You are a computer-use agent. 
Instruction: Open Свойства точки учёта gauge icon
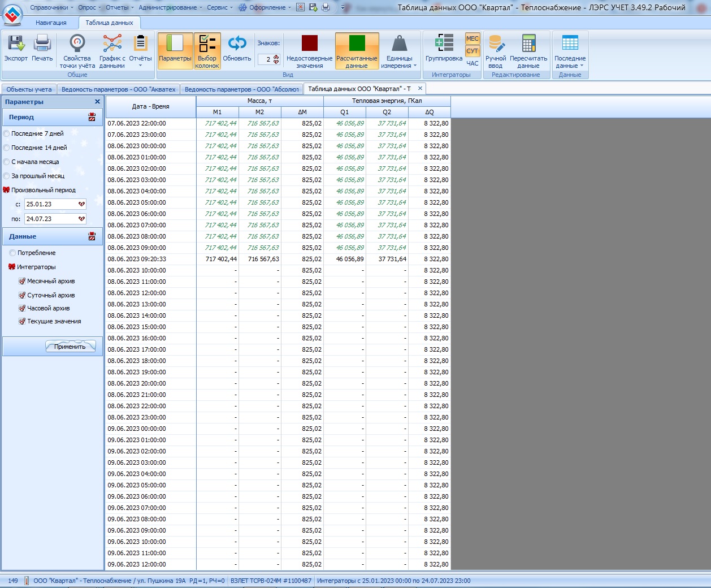pos(77,44)
